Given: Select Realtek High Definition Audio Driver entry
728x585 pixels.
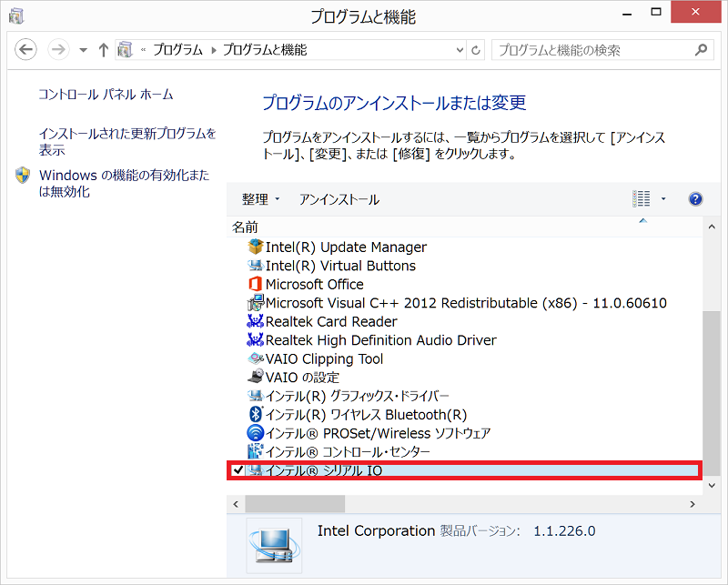Looking at the screenshot, I should [380, 340].
